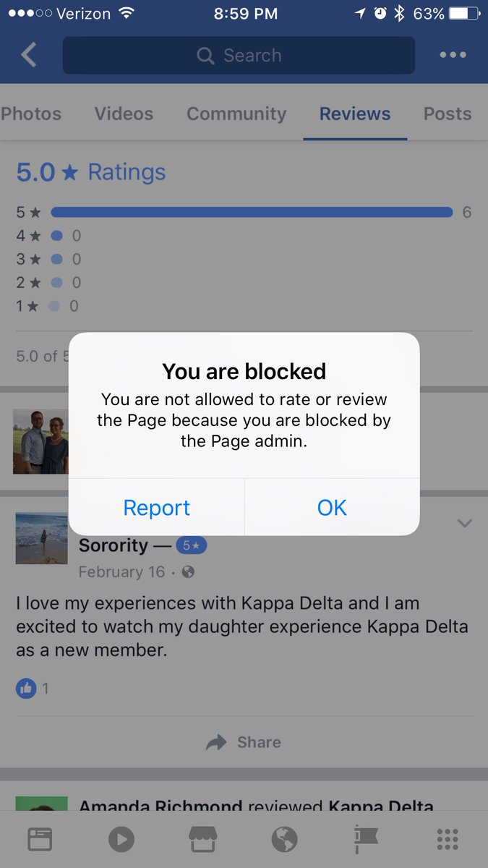
Task: Tap the Report button in dialog
Action: [x=156, y=507]
